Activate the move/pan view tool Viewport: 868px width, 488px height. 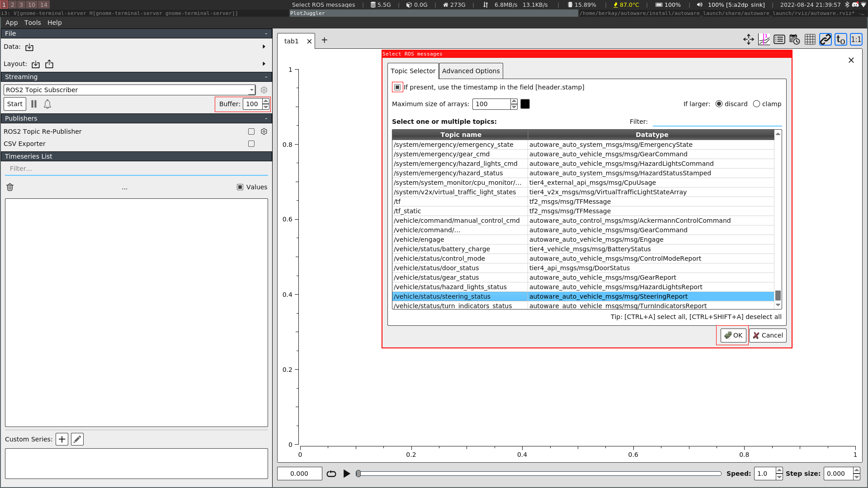tap(749, 39)
